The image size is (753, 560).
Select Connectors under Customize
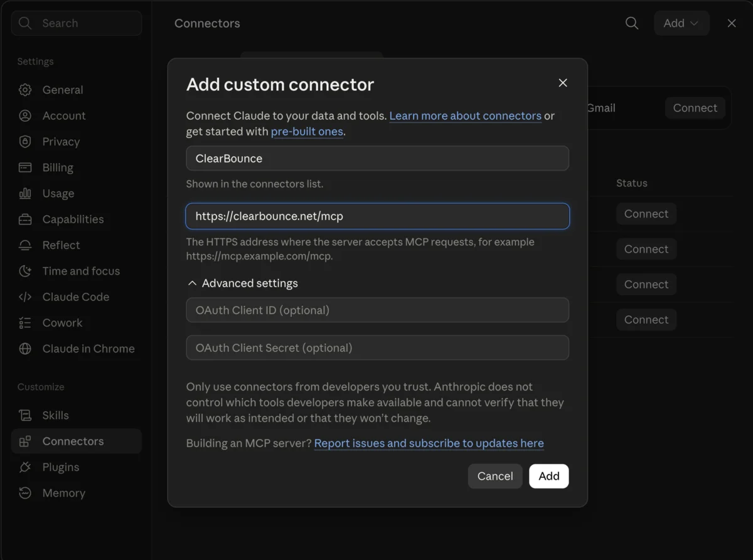tap(77, 441)
